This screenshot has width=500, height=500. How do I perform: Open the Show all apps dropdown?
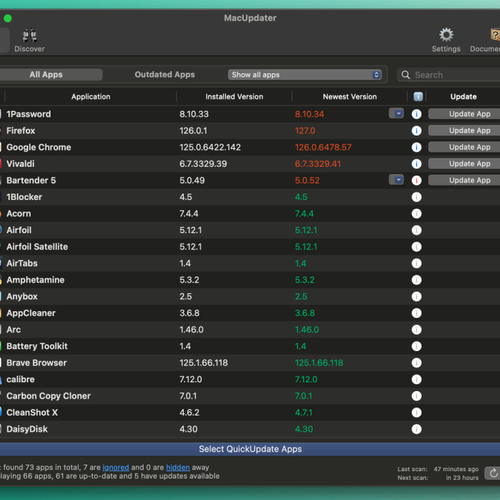pos(305,75)
